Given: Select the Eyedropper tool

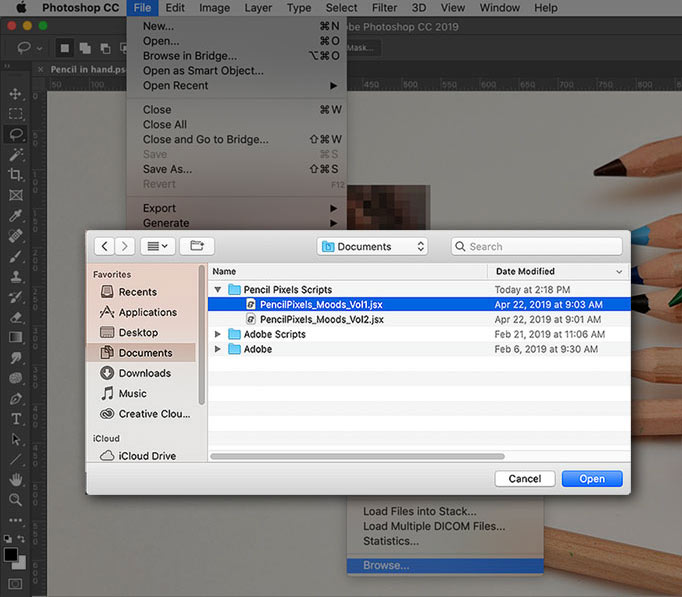Looking at the screenshot, I should click(16, 216).
